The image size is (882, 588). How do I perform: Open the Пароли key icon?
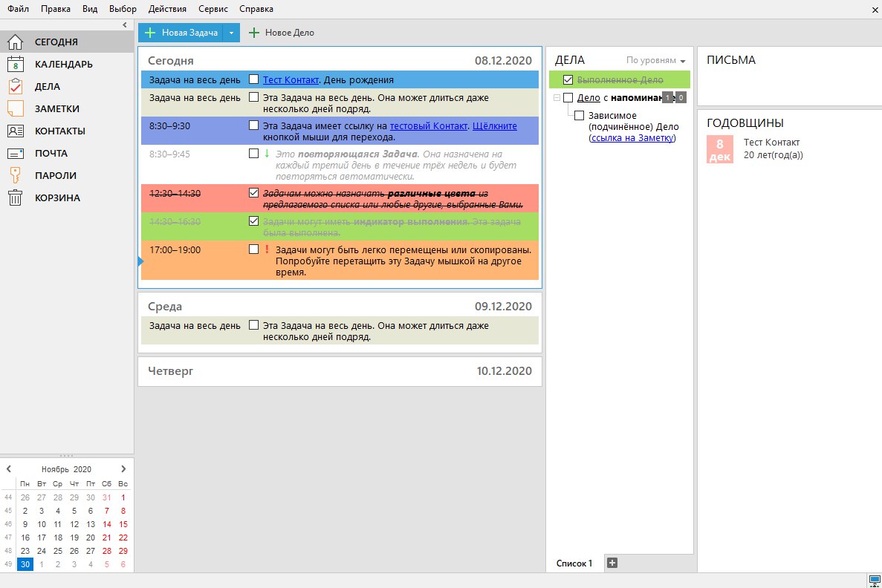tap(15, 175)
